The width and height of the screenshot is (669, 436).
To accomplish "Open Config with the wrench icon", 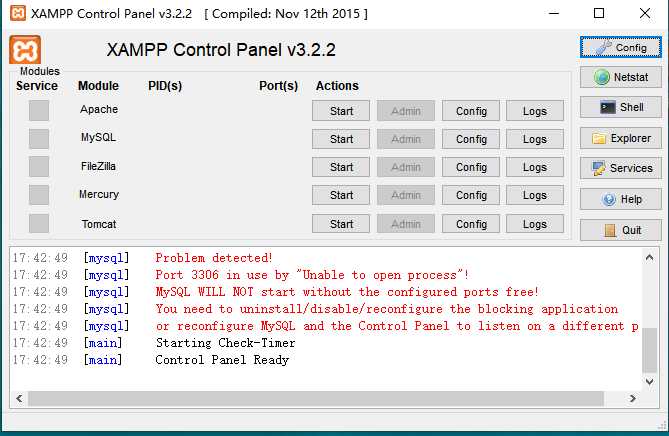I will click(x=620, y=47).
